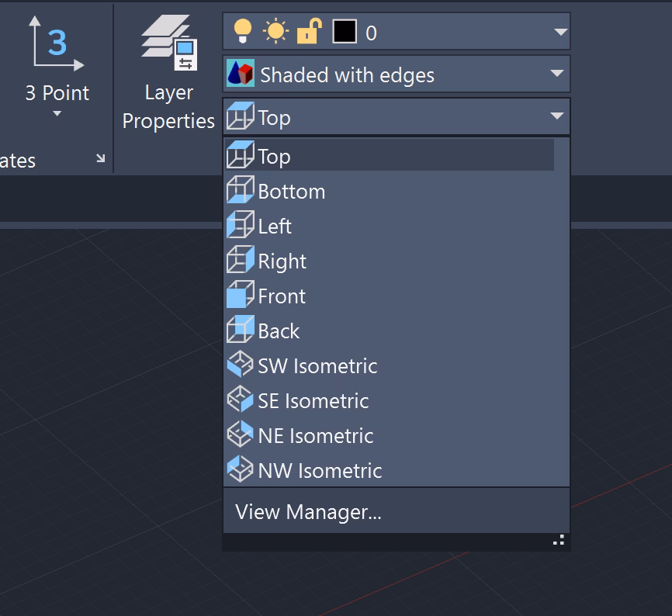The width and height of the screenshot is (672, 616).
Task: Click the layer name 0
Action: point(371,33)
